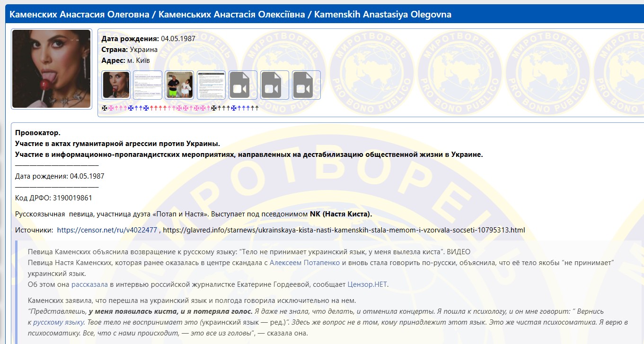The width and height of the screenshot is (644, 344).
Task: Click the 'Источники:' label
Action: (x=34, y=230)
